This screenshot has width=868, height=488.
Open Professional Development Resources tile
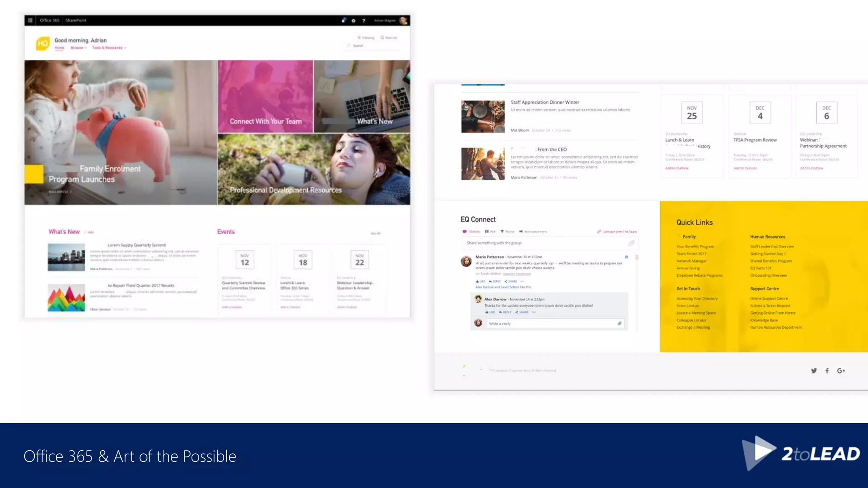coord(314,169)
